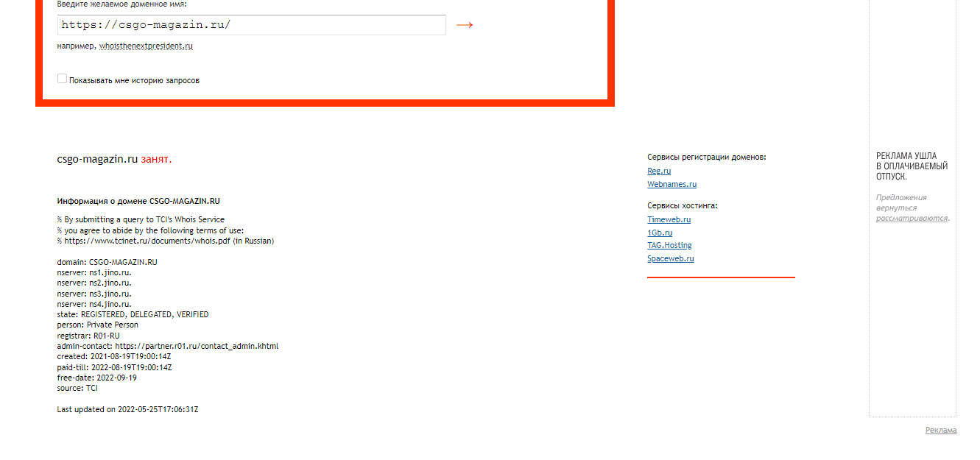980x460 pixels.
Task: Click the red 'занят' status text
Action: point(156,158)
